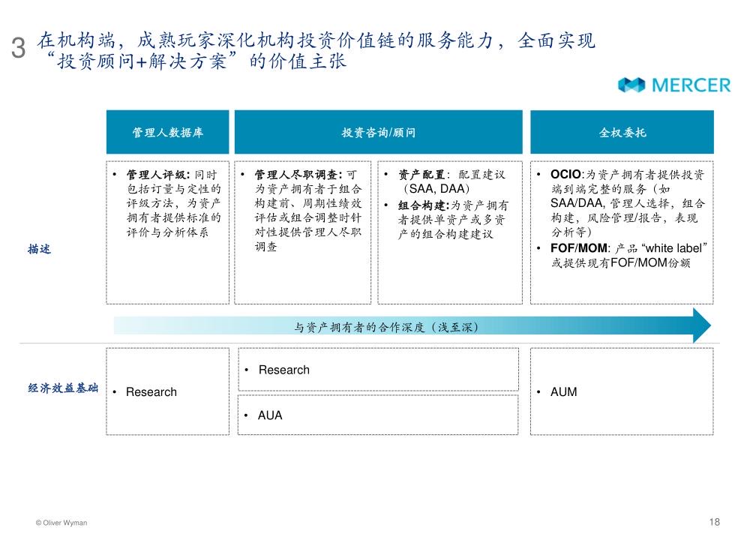Click the 与资产拥有者的合作深度 arrow label

coord(386,327)
